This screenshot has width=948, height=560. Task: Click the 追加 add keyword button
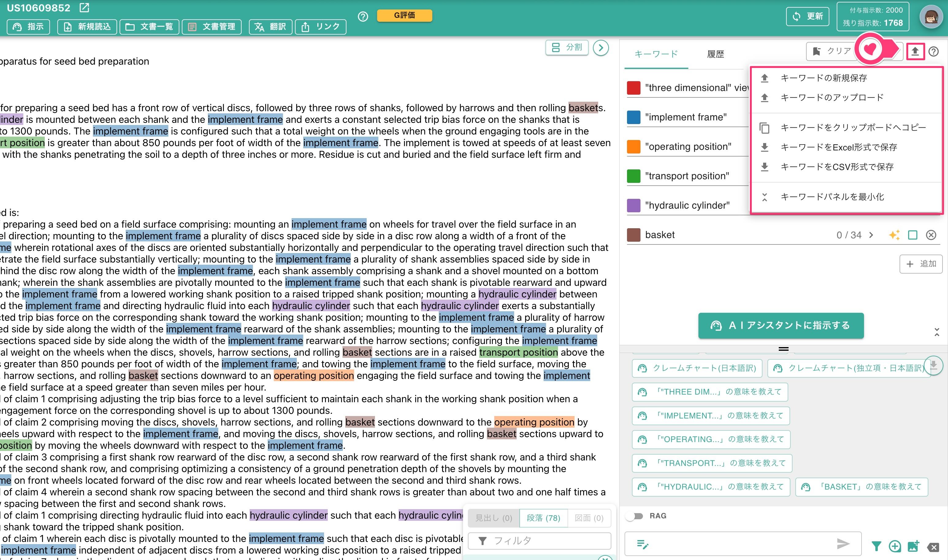(921, 264)
